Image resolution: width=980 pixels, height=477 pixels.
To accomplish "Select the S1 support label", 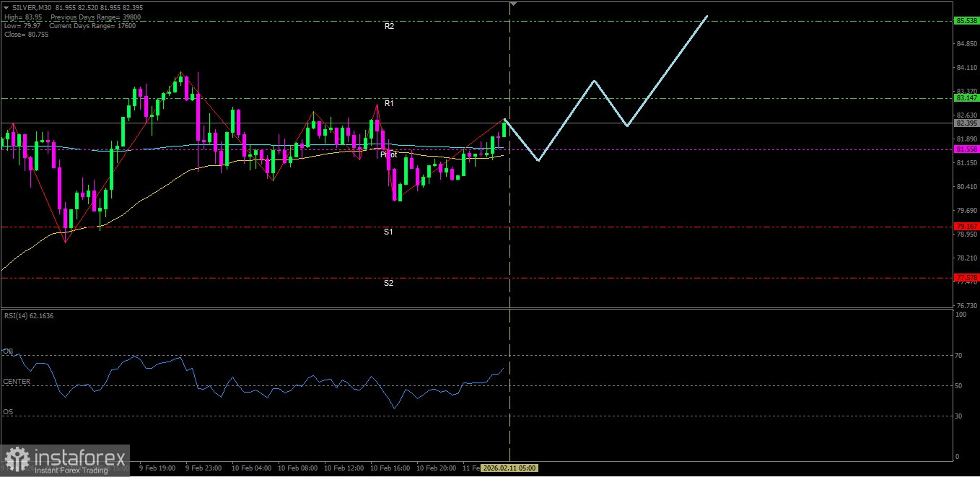I will 388,232.
